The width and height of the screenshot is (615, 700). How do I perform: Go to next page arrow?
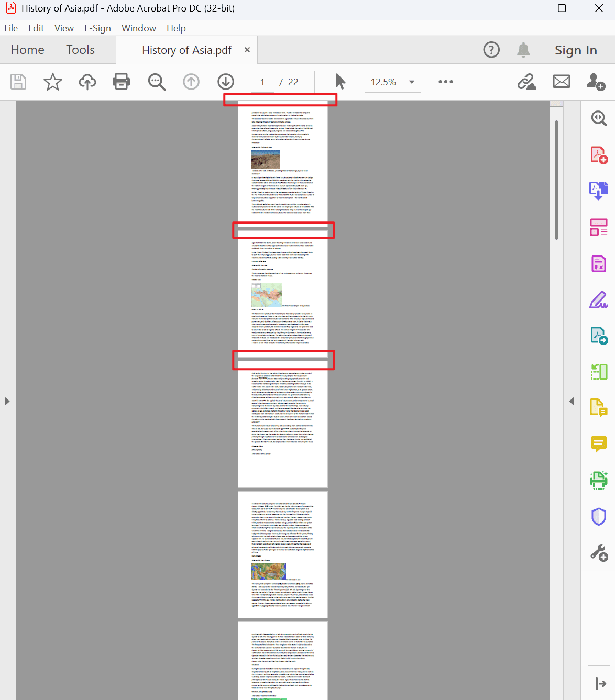226,82
